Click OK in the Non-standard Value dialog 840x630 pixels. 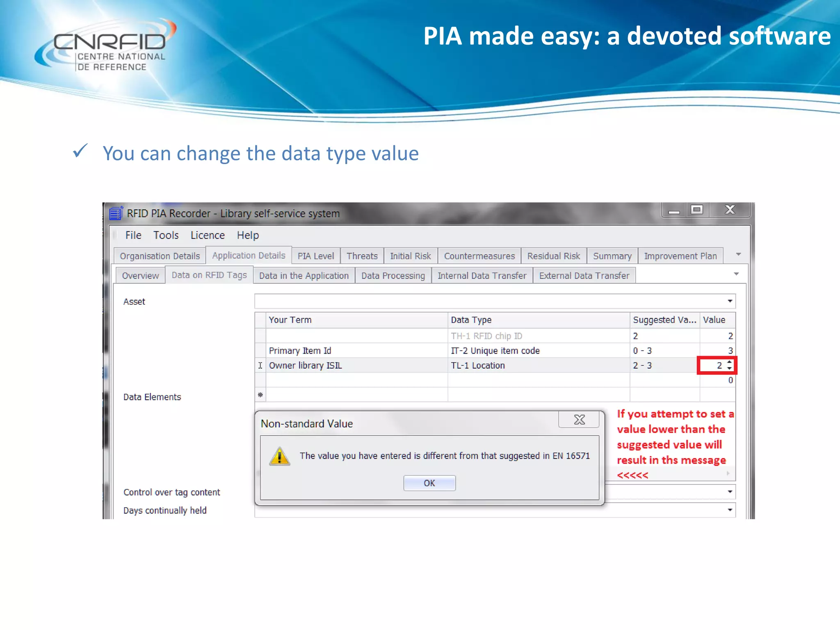(x=429, y=483)
